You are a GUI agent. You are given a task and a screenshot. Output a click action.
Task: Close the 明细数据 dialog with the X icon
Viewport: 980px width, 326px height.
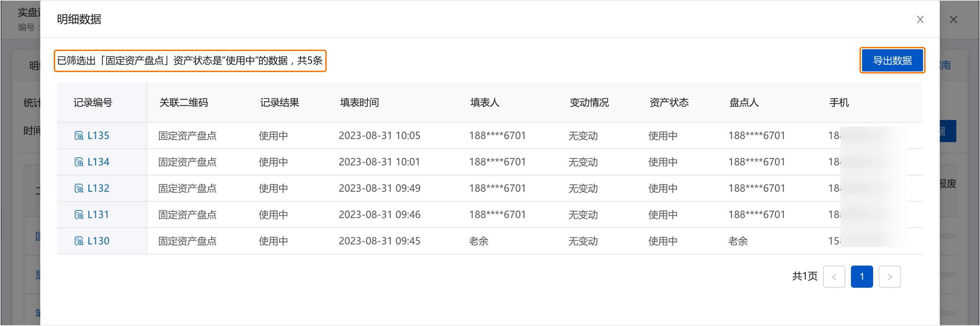[920, 19]
